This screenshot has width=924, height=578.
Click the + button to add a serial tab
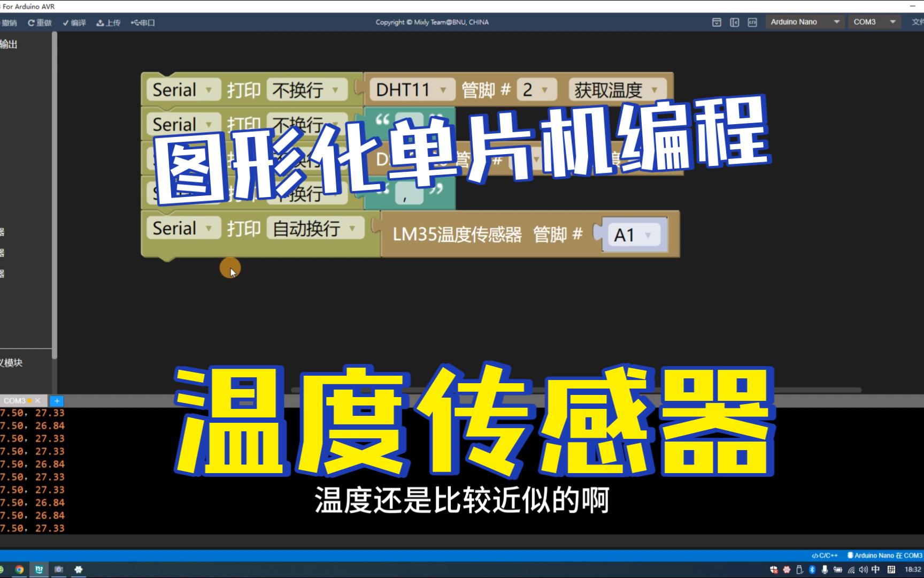[x=56, y=400]
